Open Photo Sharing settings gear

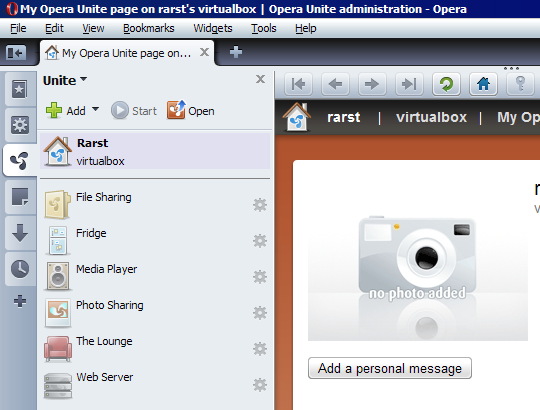(x=260, y=313)
